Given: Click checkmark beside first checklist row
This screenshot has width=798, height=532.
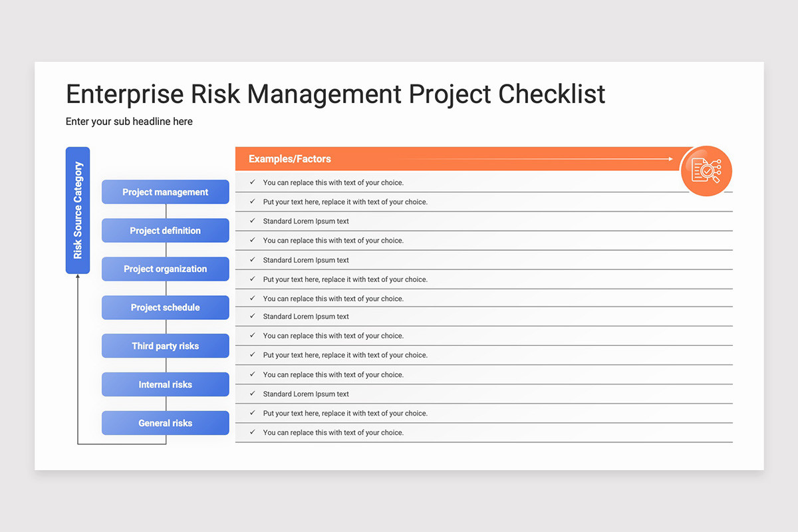Looking at the screenshot, I should click(252, 182).
